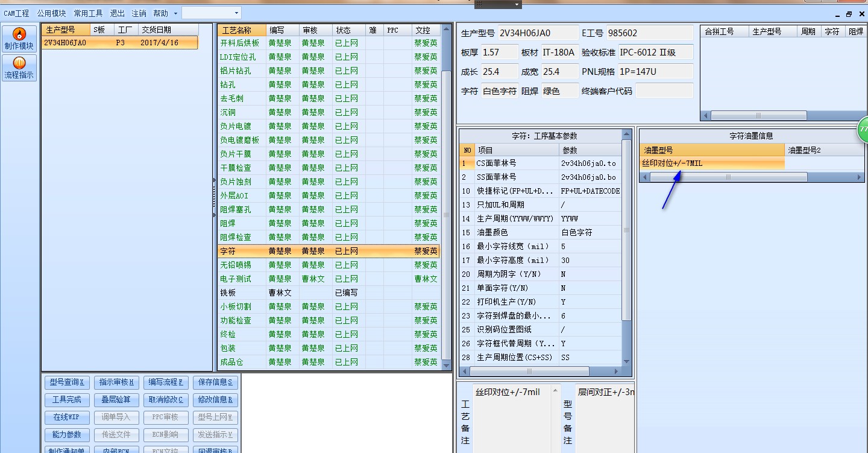Click the 工艺名称 column header
The image size is (868, 453).
242,30
